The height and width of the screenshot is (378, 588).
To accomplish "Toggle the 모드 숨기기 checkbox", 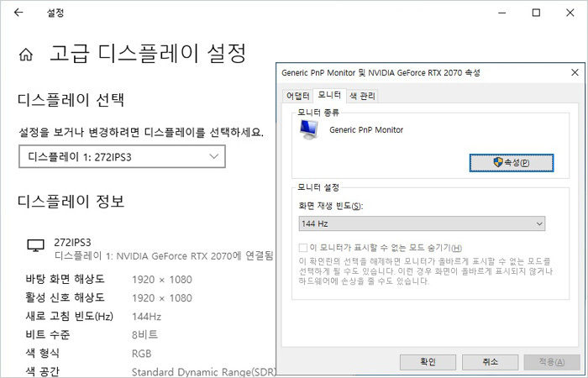I will [x=303, y=248].
